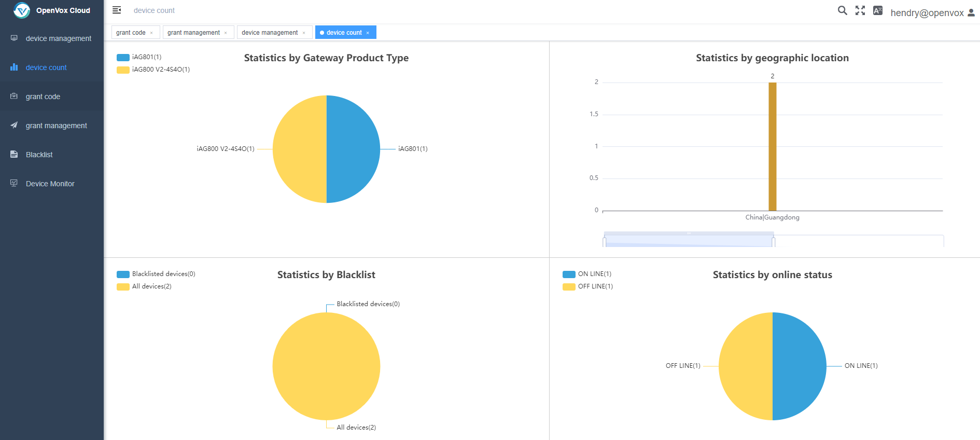
Task: Click the yellow iAG800 V2-4S4O legend swatch
Action: tap(123, 70)
